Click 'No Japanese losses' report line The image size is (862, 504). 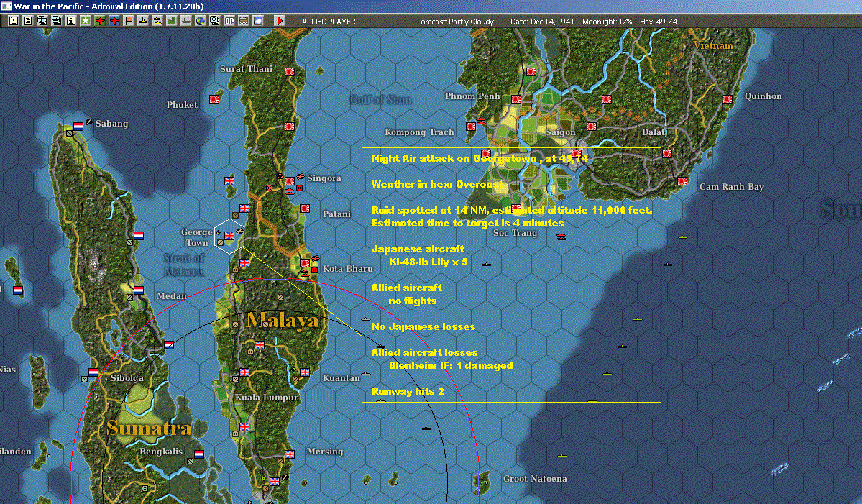pyautogui.click(x=423, y=326)
